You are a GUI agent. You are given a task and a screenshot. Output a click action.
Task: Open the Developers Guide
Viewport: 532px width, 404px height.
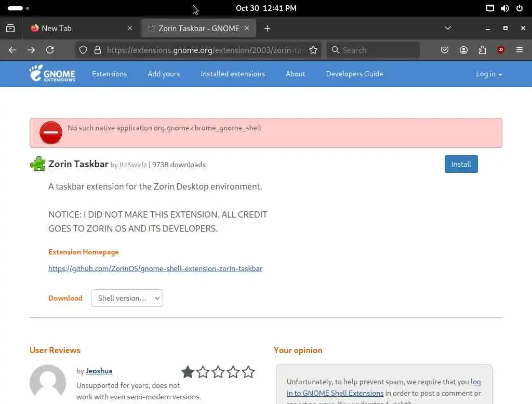(x=354, y=74)
